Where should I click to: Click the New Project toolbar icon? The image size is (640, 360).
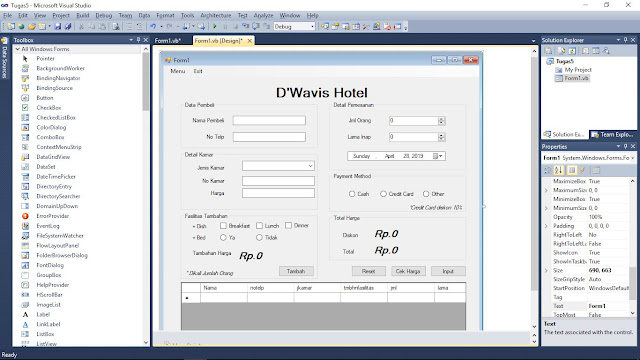coord(11,27)
